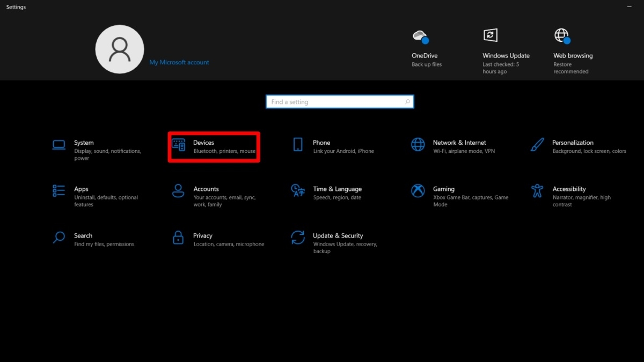This screenshot has height=362, width=644.
Task: Select the Privacy heading text
Action: point(203,235)
